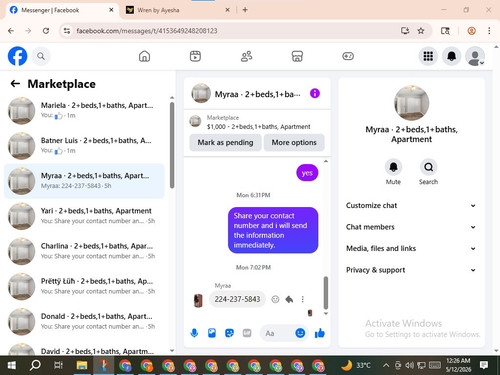Open Windows taskbar search
Image resolution: width=500 pixels, height=375 pixels.
click(x=35, y=365)
